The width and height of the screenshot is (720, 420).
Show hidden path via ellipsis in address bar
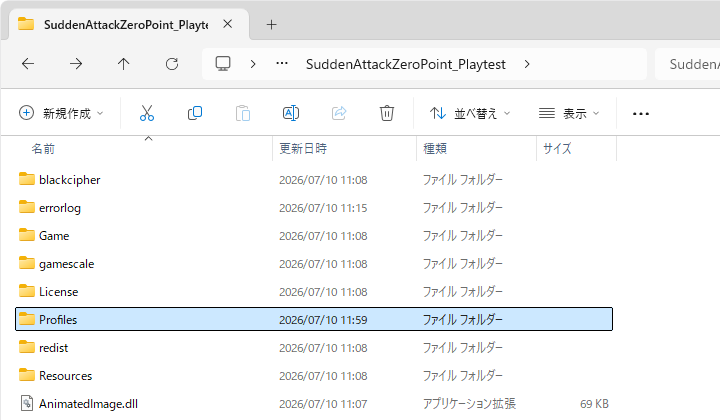click(x=282, y=63)
